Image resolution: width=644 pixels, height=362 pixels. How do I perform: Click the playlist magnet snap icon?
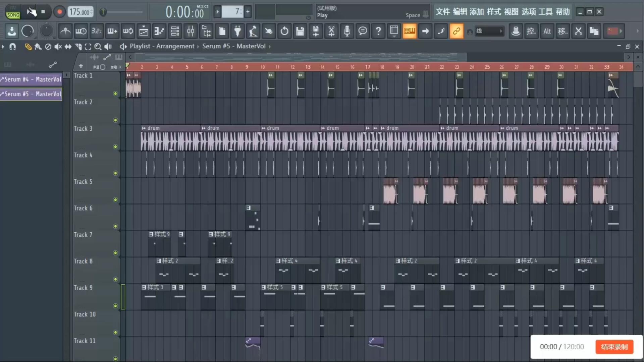pyautogui.click(x=12, y=47)
